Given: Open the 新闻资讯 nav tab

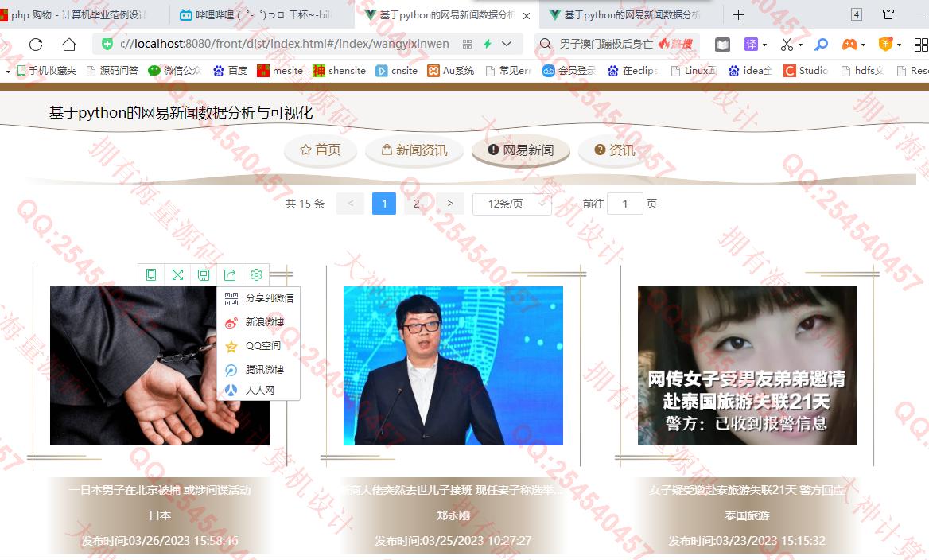Looking at the screenshot, I should click(x=414, y=150).
